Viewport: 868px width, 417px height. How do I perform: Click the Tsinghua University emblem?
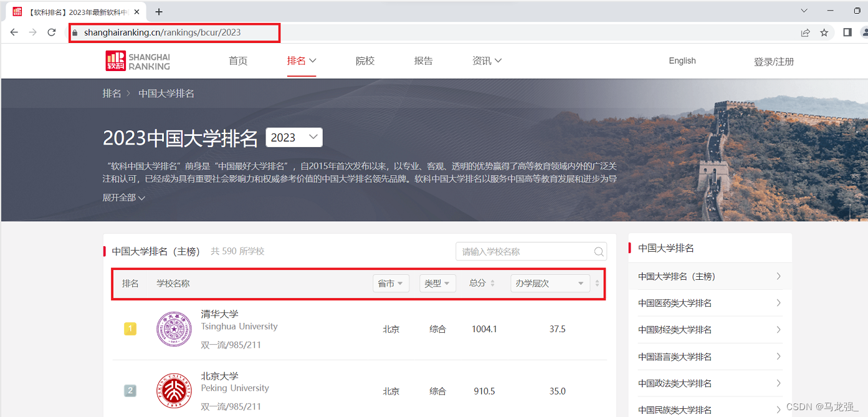174,329
